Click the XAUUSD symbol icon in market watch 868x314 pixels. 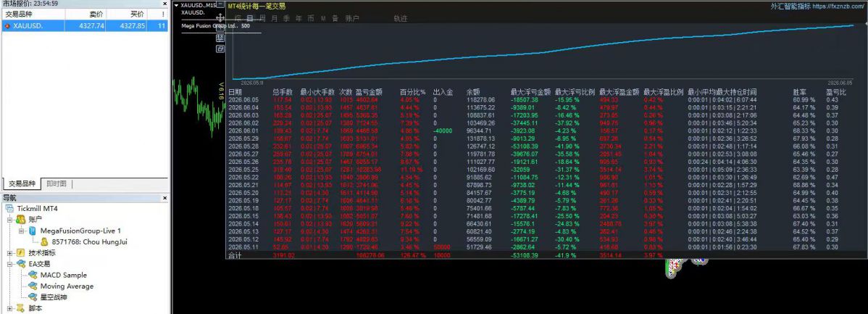pyautogui.click(x=7, y=26)
